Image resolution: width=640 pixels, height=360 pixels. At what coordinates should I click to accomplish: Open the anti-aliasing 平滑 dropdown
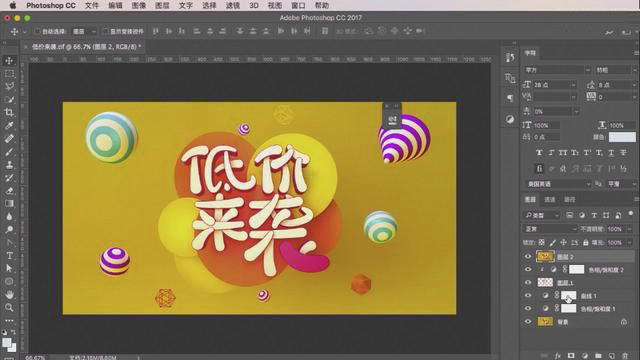[622, 184]
